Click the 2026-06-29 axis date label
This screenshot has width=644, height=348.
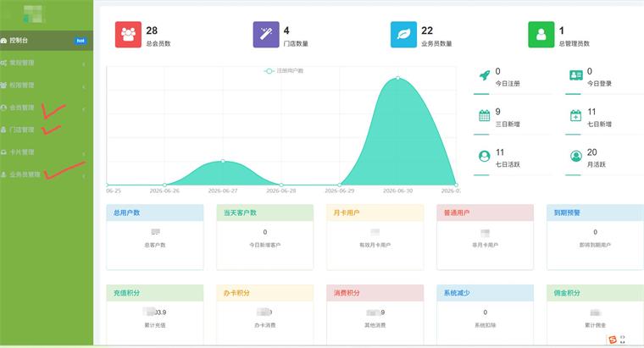(x=340, y=191)
